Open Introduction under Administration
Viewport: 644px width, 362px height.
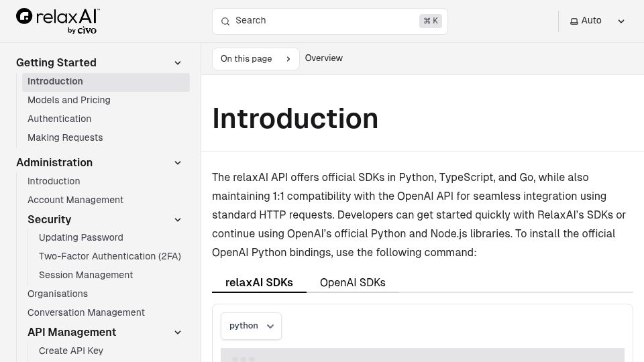[54, 182]
